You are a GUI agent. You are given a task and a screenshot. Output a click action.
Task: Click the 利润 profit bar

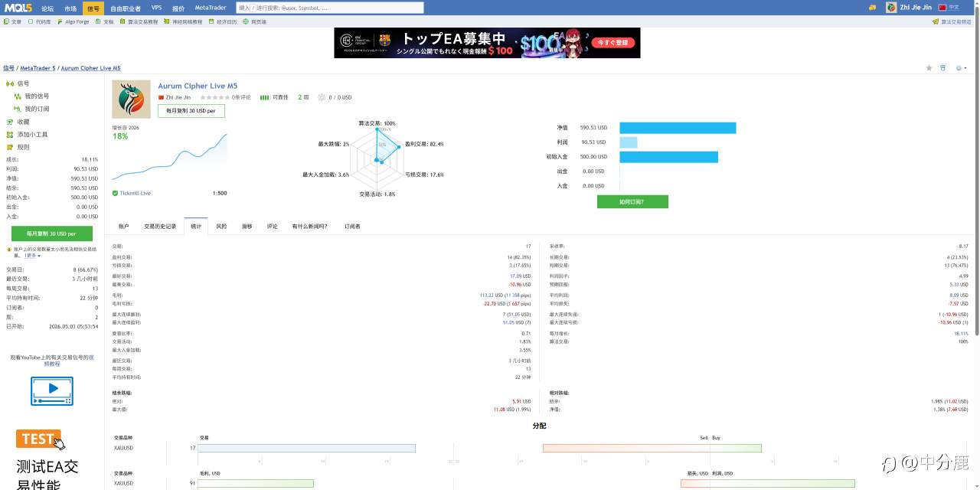(x=628, y=142)
